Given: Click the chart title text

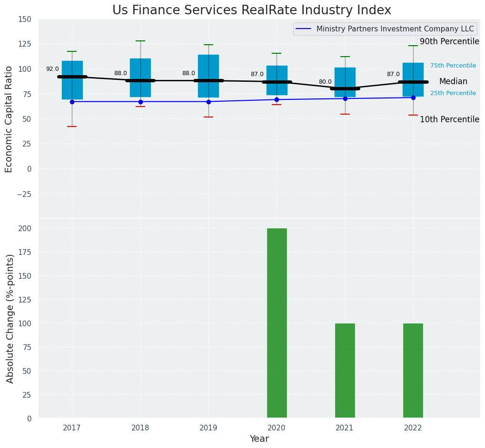Looking at the screenshot, I should click(252, 10).
